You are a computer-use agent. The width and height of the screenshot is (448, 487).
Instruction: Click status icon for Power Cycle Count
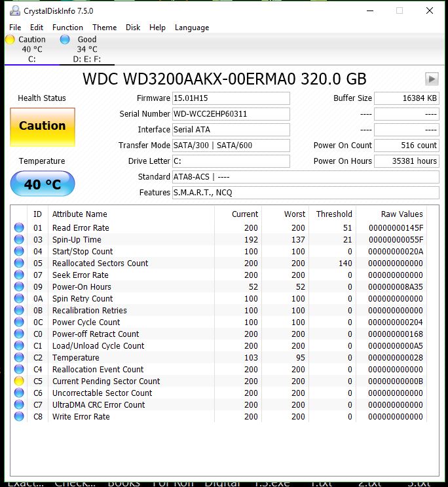[x=19, y=322]
